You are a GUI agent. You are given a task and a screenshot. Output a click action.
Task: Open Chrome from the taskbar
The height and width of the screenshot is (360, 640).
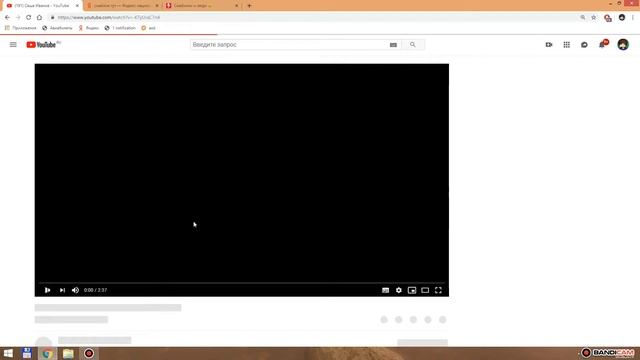click(x=47, y=353)
